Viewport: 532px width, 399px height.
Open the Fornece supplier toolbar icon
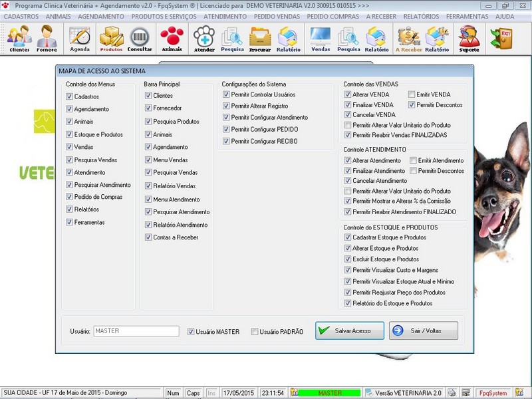point(47,39)
